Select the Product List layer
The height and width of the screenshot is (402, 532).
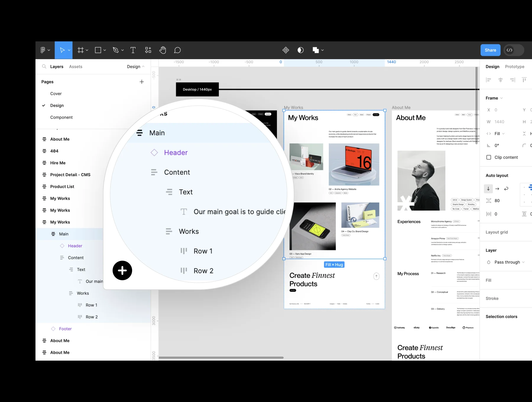pos(62,187)
